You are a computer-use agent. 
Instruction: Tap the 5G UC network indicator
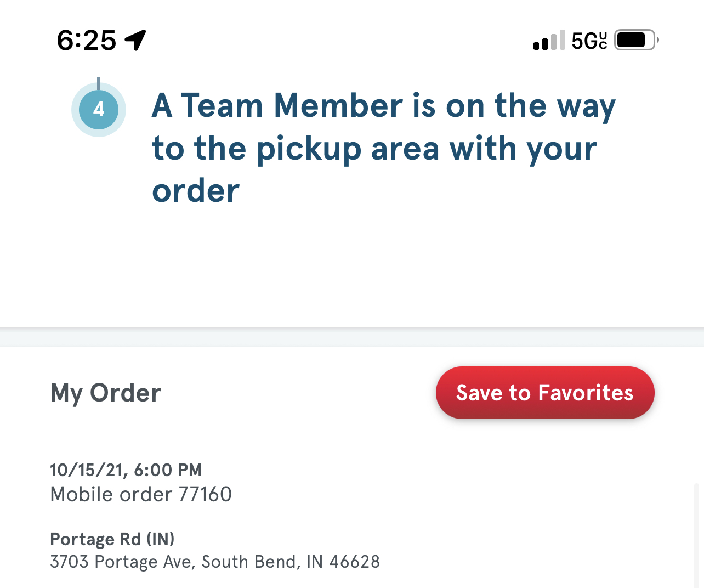click(x=589, y=41)
